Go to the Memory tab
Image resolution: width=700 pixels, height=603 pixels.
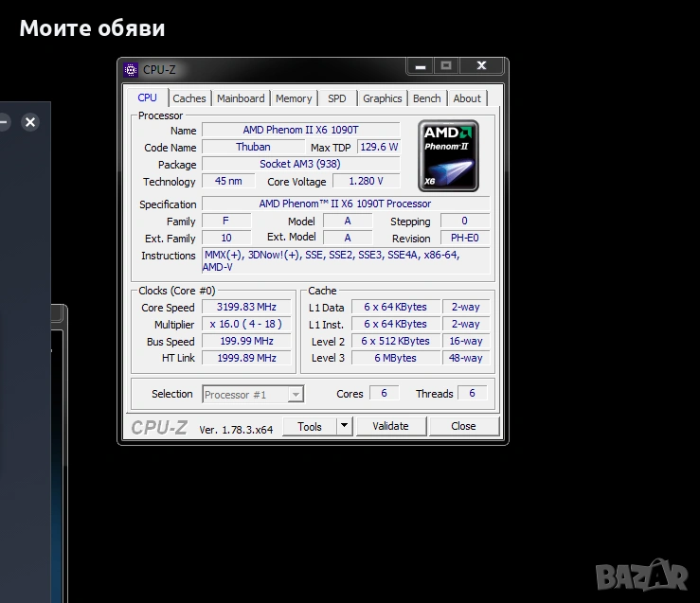294,98
